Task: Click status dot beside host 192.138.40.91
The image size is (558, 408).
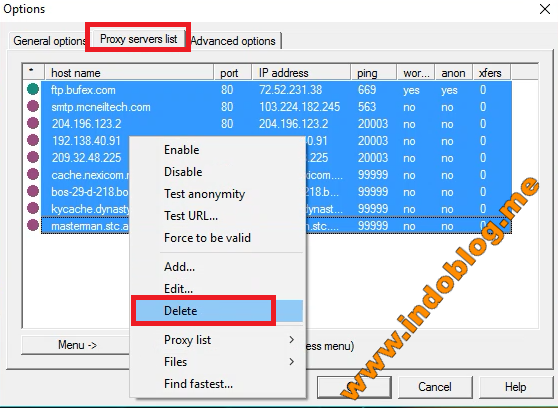Action: coord(33,140)
